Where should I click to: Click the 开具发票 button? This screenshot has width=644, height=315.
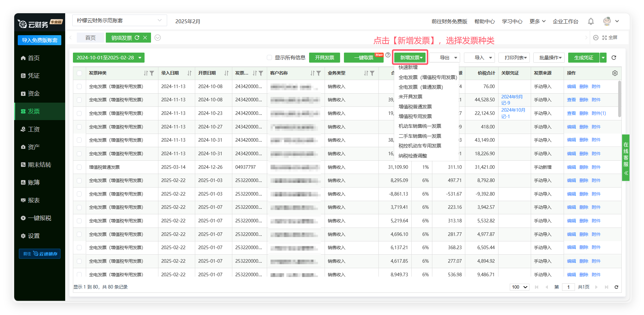[324, 58]
